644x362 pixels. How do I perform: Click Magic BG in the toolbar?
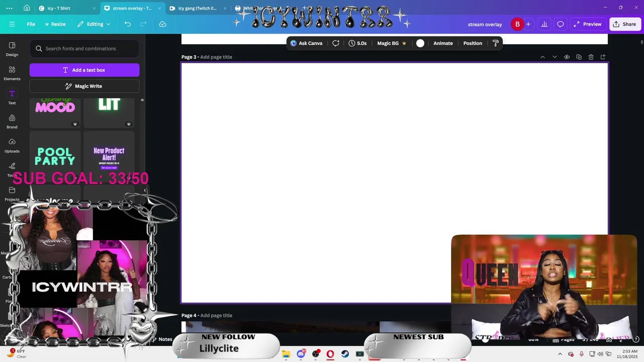[x=392, y=43]
